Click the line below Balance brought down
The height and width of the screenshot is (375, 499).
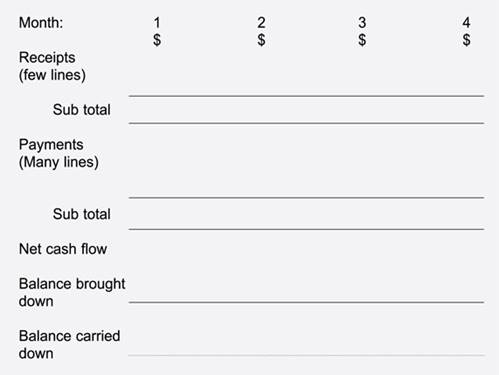(x=306, y=302)
